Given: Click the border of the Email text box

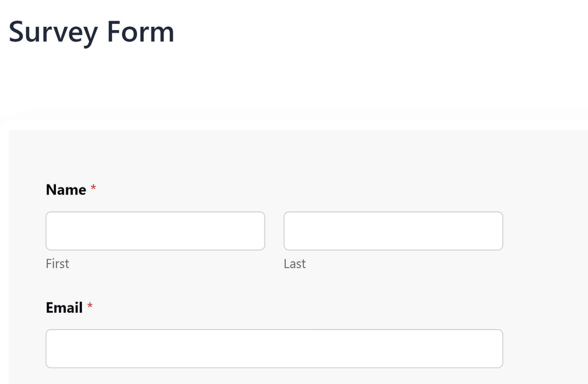Looking at the screenshot, I should click(274, 330).
